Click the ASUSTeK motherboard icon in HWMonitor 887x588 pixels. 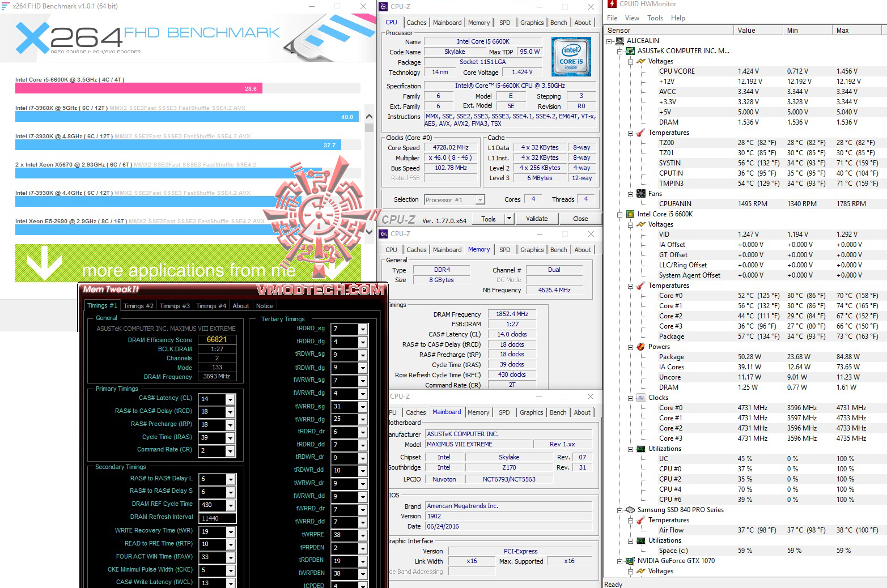(x=630, y=51)
